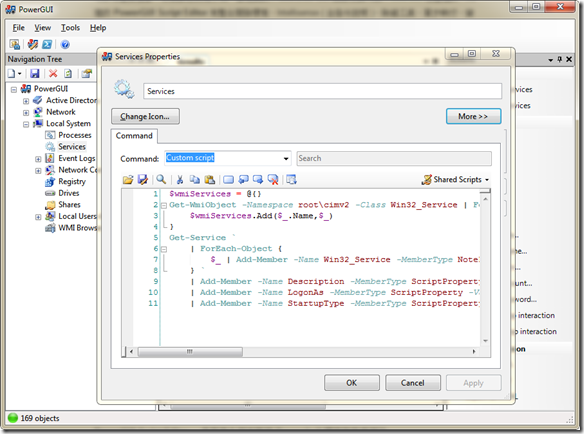Select Services in the Navigation Tree
584x434 pixels.
click(x=72, y=147)
